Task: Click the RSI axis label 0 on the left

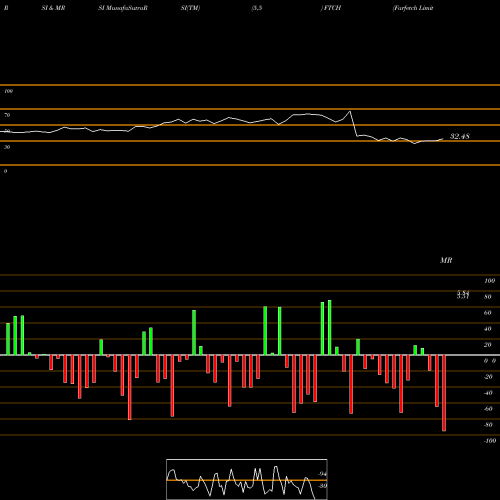Action: [5, 171]
